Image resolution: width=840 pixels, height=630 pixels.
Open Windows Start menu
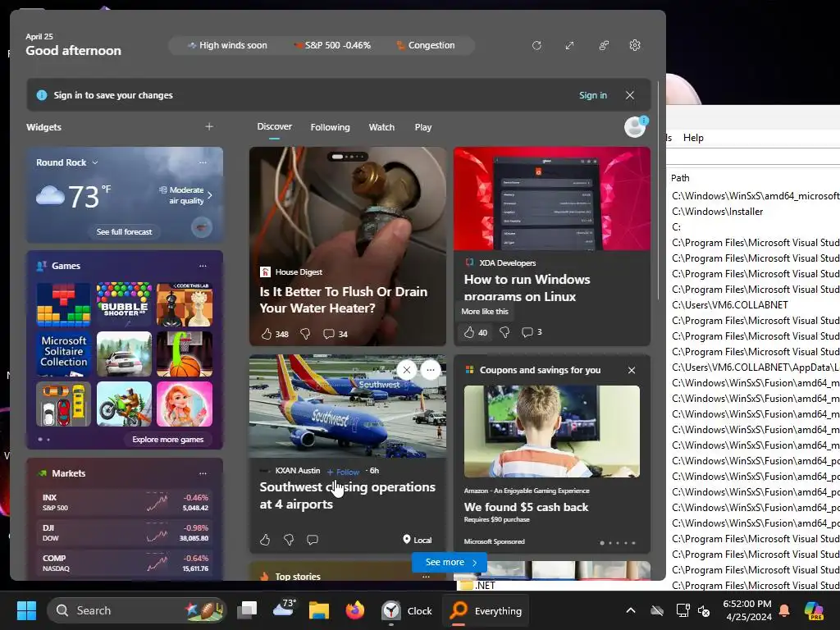[x=26, y=610]
